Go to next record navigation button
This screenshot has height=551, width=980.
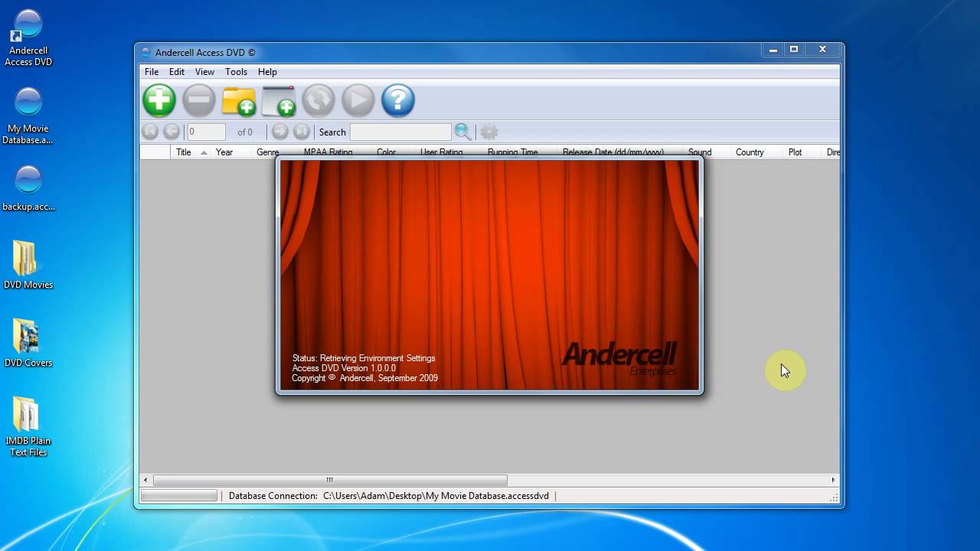(x=280, y=132)
